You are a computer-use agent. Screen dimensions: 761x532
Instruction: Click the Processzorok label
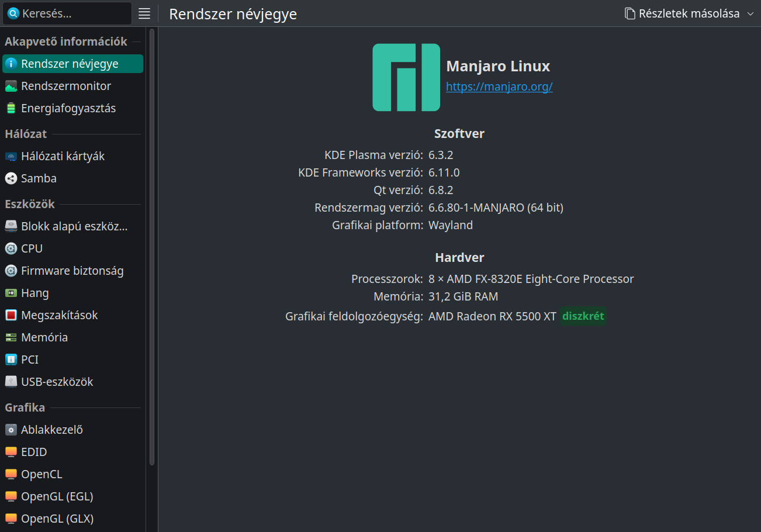click(387, 279)
